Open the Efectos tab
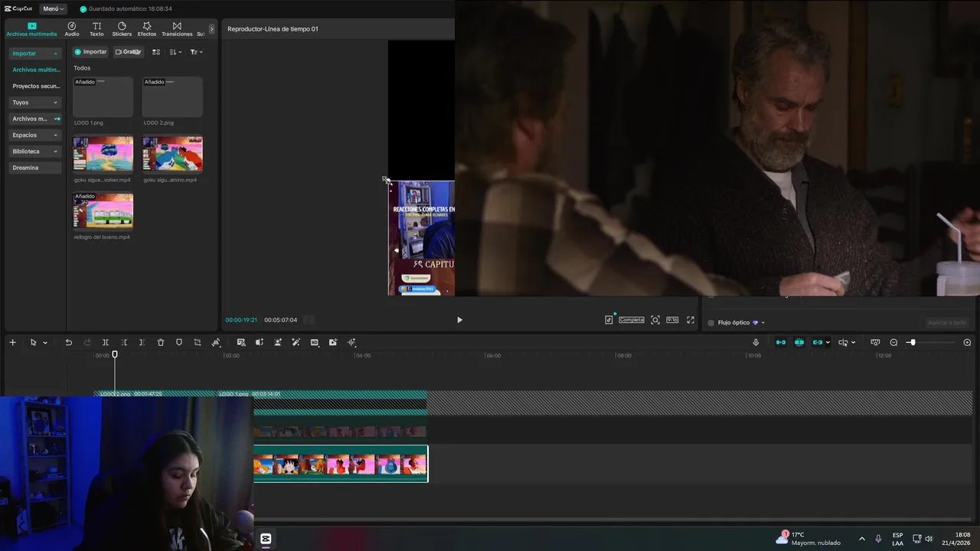This screenshot has width=980, height=551. click(147, 29)
